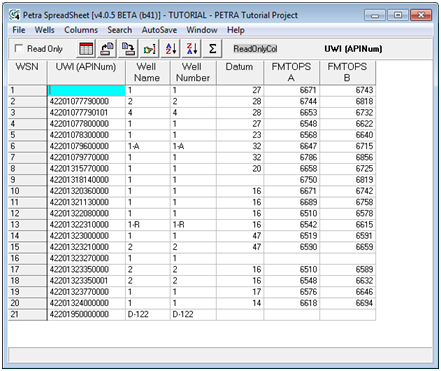Open the AutoSave menu

tap(159, 30)
